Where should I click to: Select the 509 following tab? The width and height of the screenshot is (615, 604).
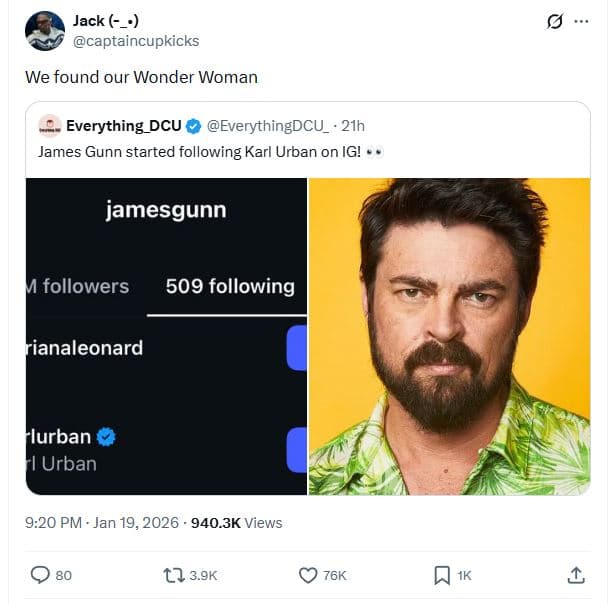[230, 287]
